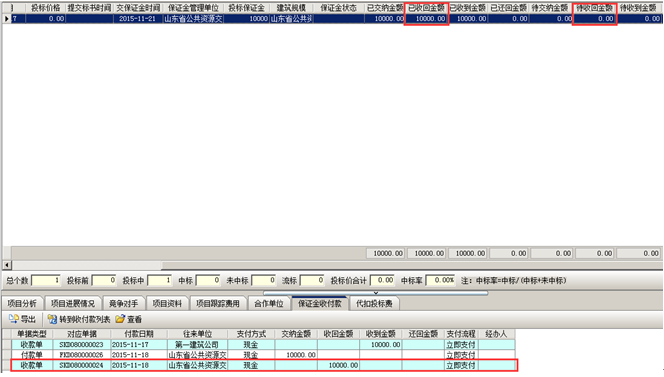
Task: Click the row indicator arrow of selected record
Action: (6, 19)
